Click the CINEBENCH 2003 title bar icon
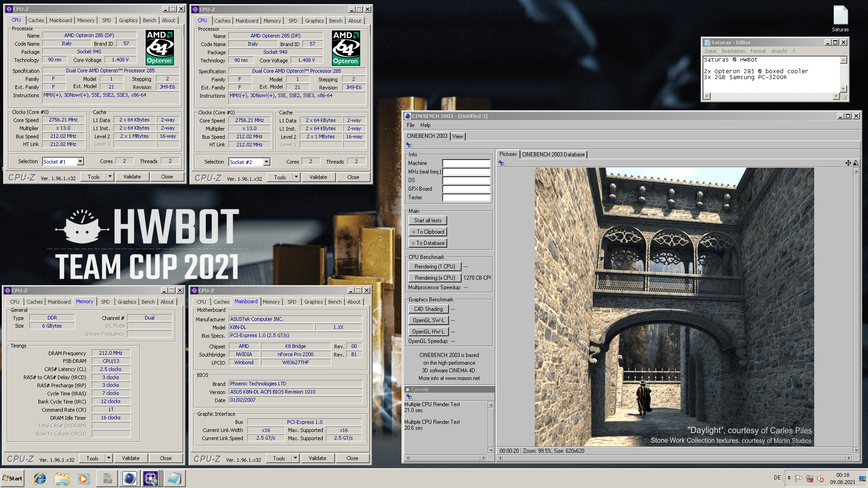 (407, 116)
